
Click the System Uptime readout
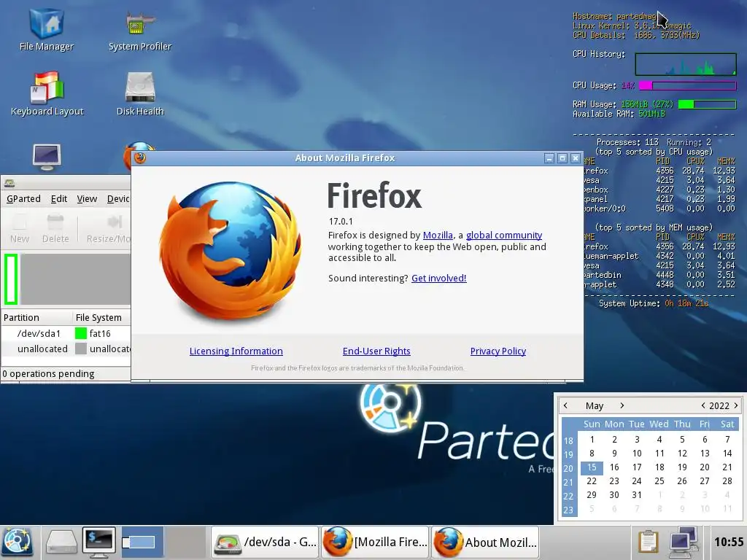coord(654,303)
